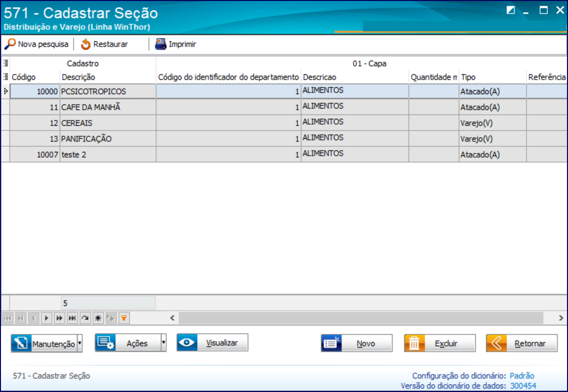
Task: Jump to next page of records
Action: point(59,318)
